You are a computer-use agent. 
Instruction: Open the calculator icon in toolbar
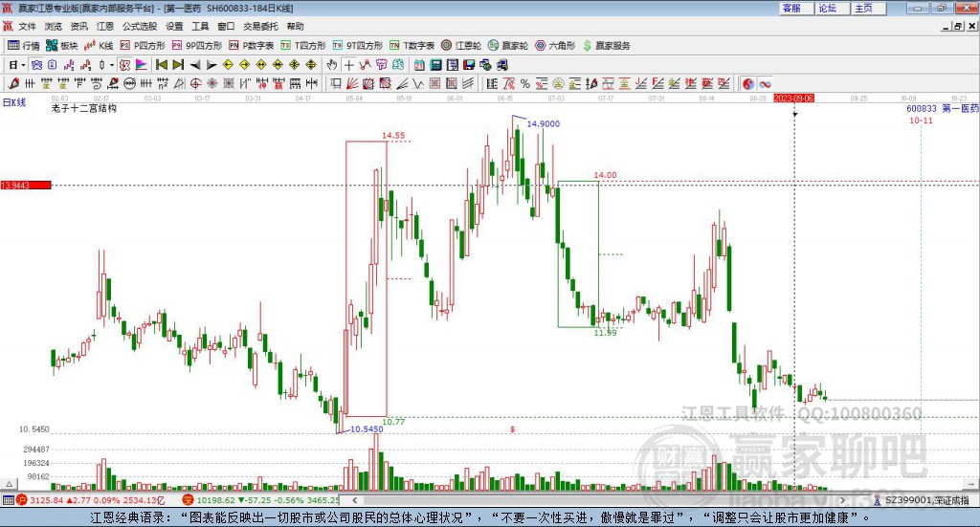pyautogui.click(x=435, y=65)
